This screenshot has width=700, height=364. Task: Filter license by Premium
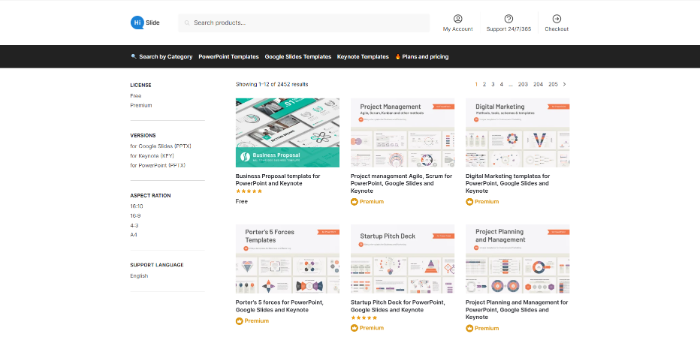[x=141, y=105]
